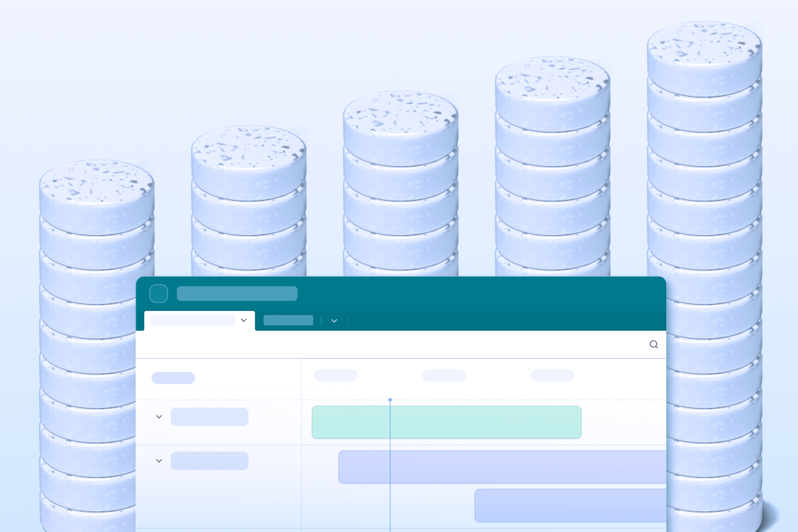The image size is (798, 532).
Task: Click the middle timeline column header pill
Action: pyautogui.click(x=444, y=375)
